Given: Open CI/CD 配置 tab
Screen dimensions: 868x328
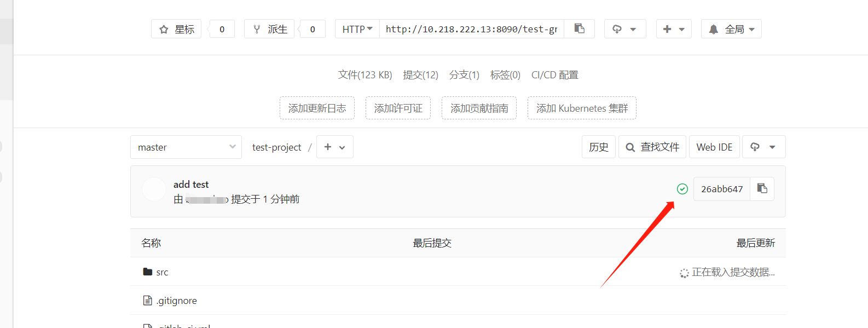Looking at the screenshot, I should click(555, 75).
